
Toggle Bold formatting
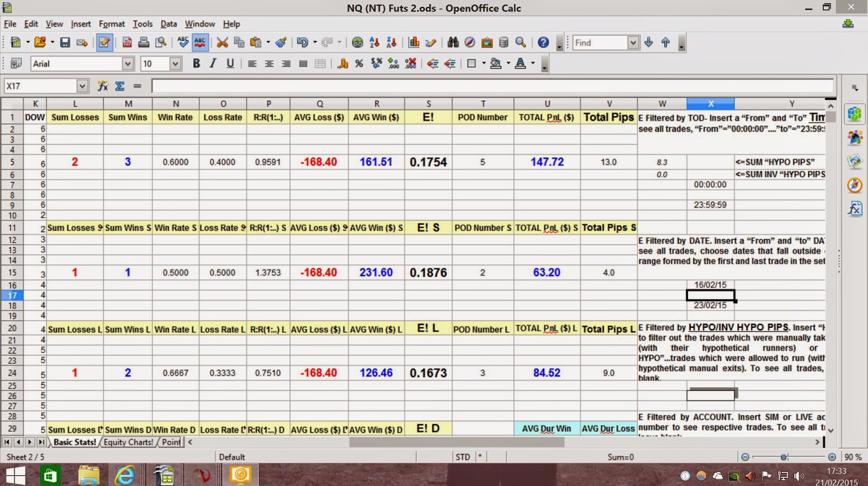click(x=196, y=63)
